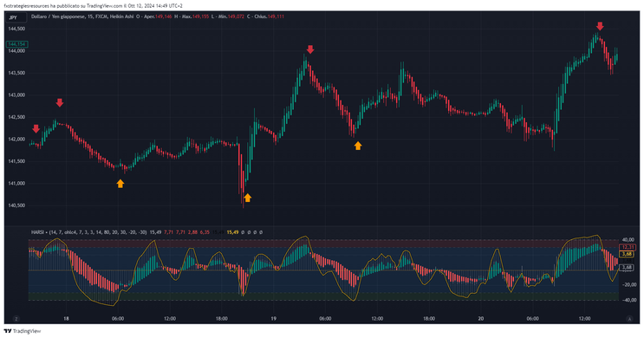Click the yellow 3,68 indicator value label
This screenshot has width=644, height=338.
(628, 254)
